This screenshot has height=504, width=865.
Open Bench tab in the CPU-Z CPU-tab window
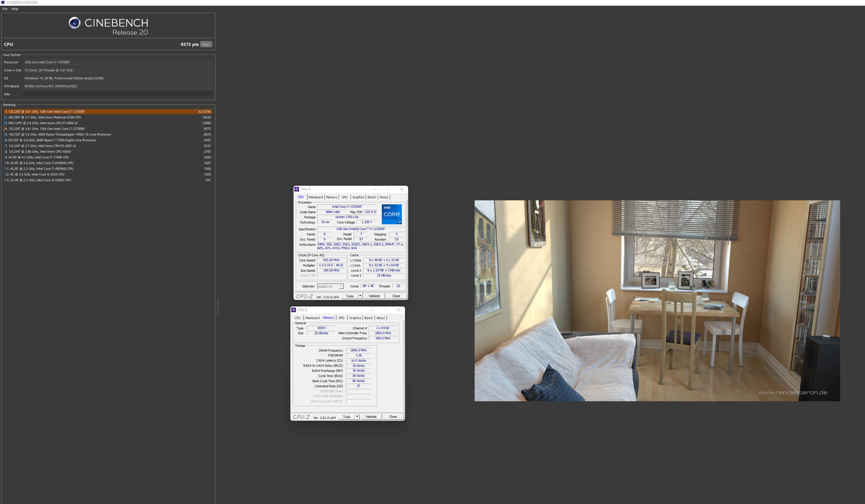click(x=372, y=197)
